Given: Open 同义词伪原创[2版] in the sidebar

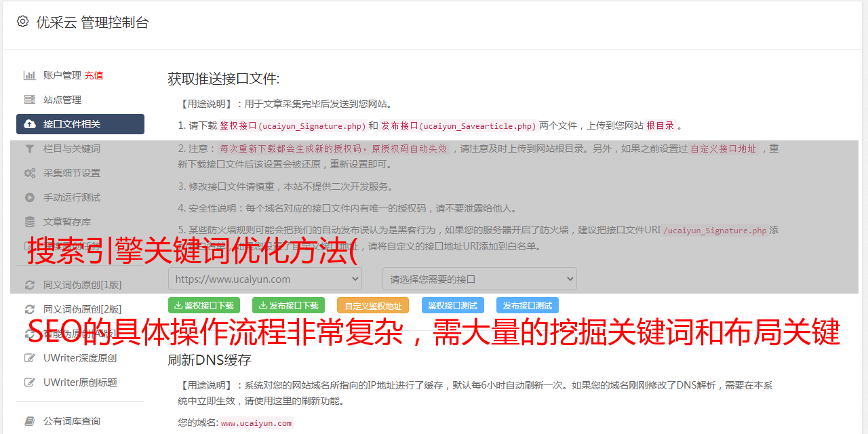Looking at the screenshot, I should pos(83,309).
